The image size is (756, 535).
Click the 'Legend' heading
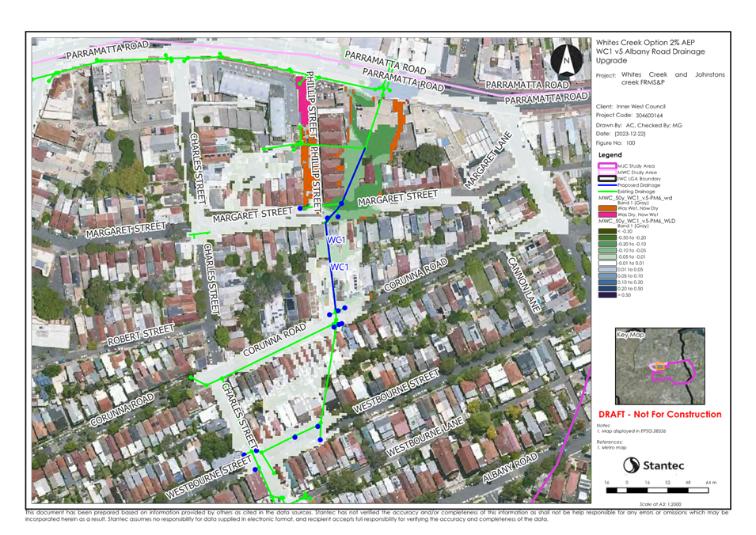(610, 154)
